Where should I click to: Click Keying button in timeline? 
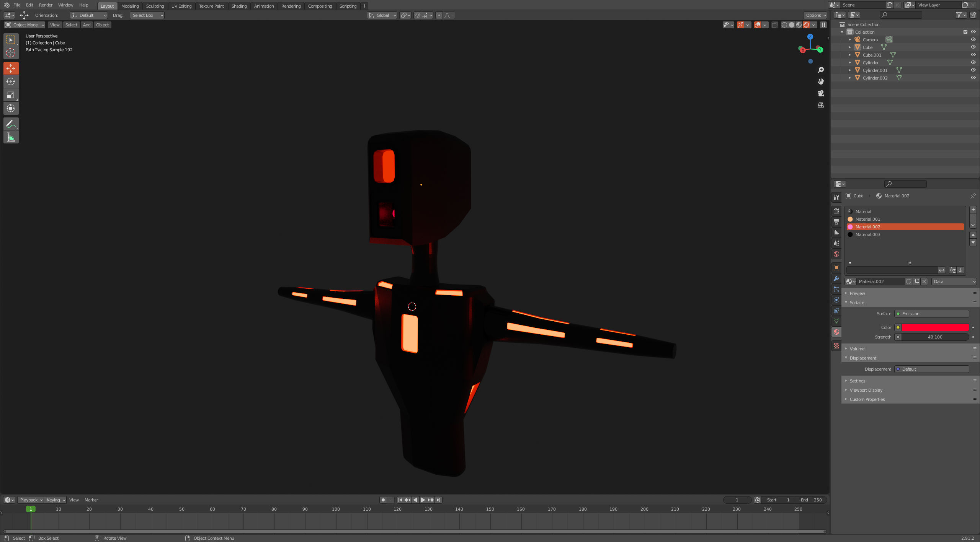[x=55, y=500]
